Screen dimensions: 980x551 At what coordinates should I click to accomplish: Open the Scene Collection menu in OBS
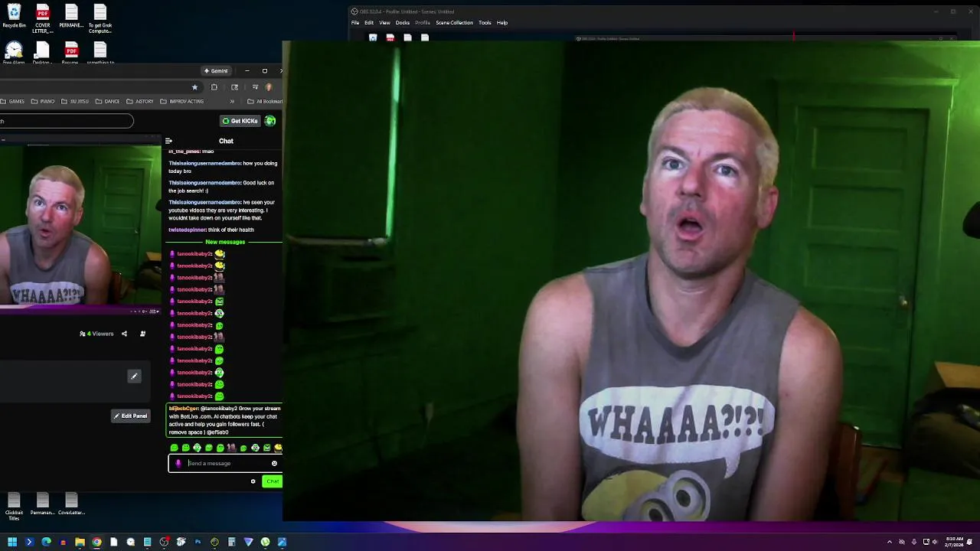point(455,23)
